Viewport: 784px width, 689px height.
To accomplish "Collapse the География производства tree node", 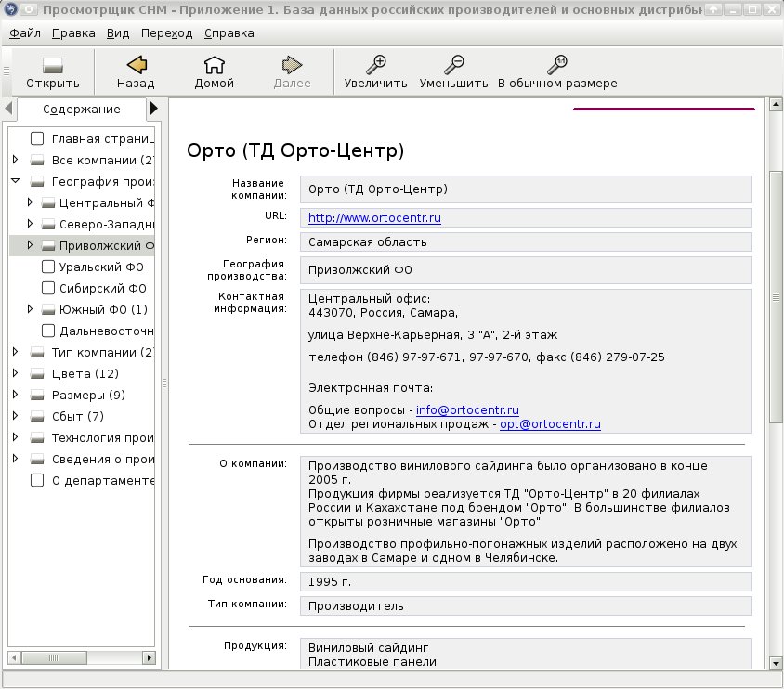I will [x=16, y=181].
